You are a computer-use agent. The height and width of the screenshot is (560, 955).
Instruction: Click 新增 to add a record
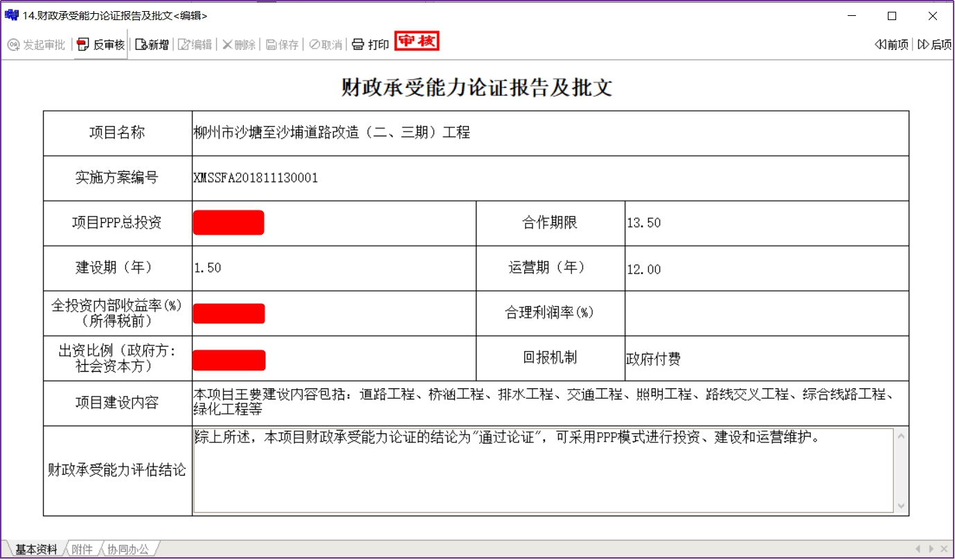pos(152,45)
